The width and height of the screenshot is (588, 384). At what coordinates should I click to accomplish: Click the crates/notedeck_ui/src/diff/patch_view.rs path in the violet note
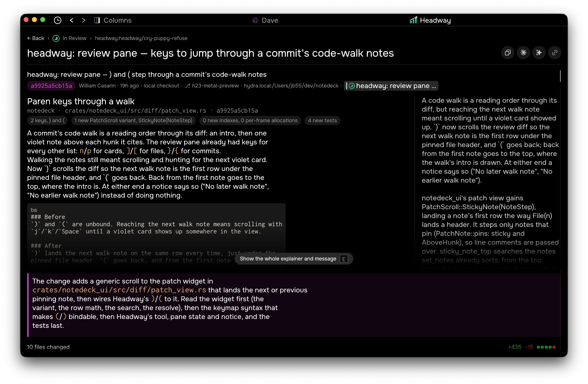119,290
